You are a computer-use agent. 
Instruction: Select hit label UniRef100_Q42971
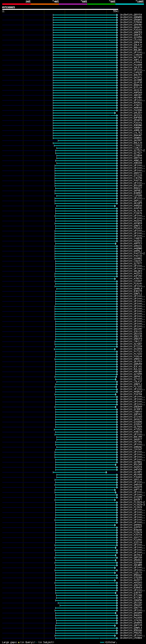(x=131, y=77)
